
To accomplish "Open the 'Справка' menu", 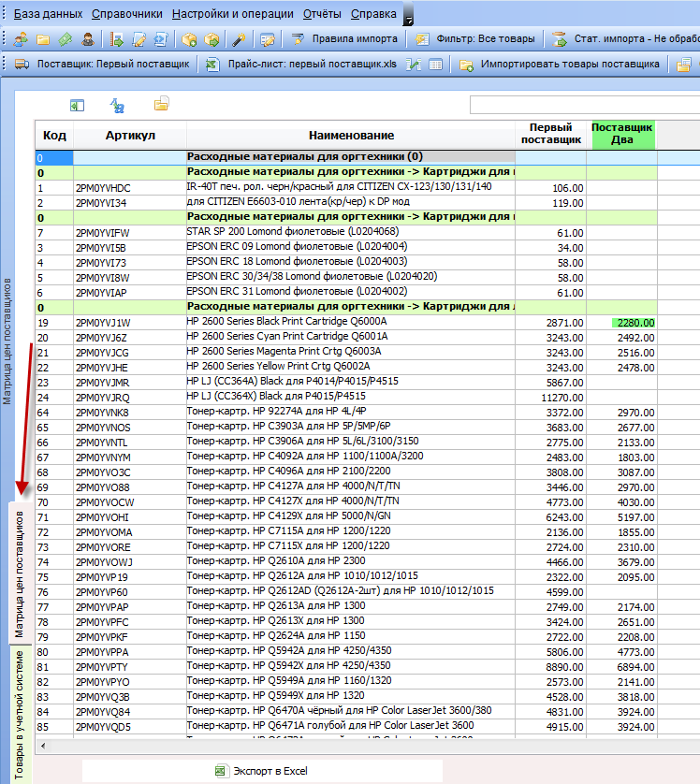I will pyautogui.click(x=373, y=14).
